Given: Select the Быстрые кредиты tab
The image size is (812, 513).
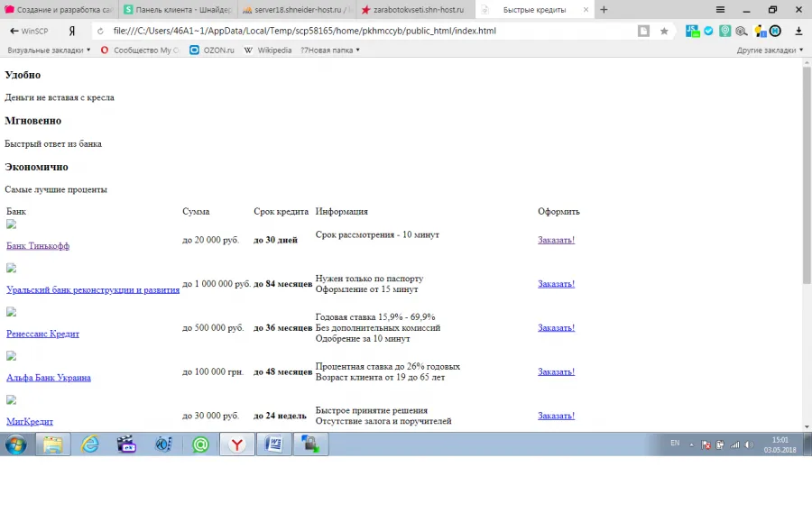Looking at the screenshot, I should click(533, 9).
